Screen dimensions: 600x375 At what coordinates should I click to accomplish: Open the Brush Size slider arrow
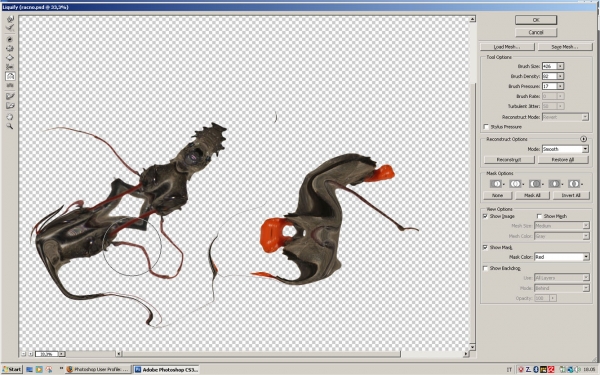(560, 66)
